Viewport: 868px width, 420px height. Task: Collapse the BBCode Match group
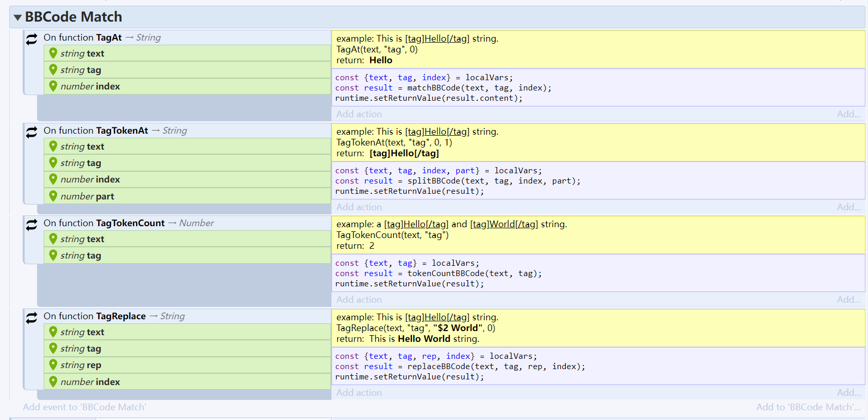(18, 17)
